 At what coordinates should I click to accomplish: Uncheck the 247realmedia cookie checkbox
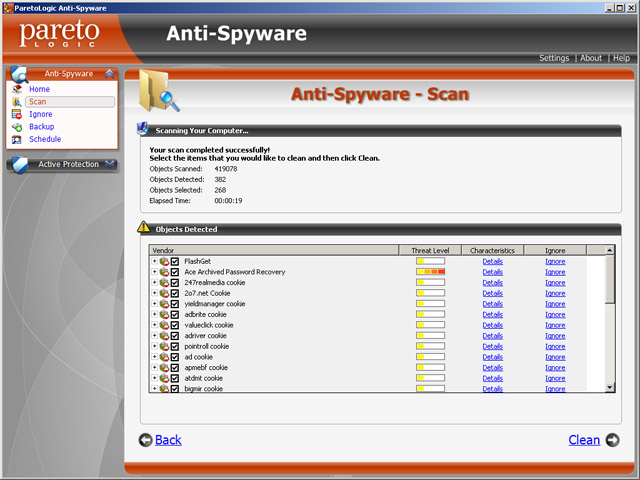point(175,282)
